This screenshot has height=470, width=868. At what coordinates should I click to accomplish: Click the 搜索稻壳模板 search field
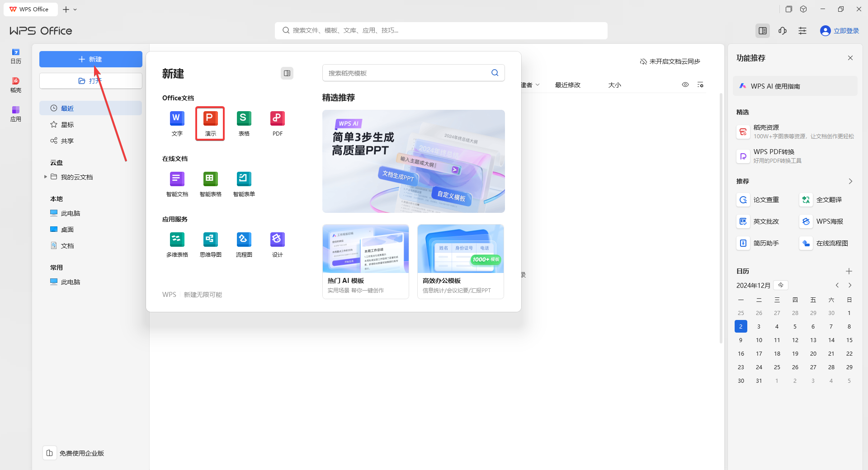pos(407,72)
